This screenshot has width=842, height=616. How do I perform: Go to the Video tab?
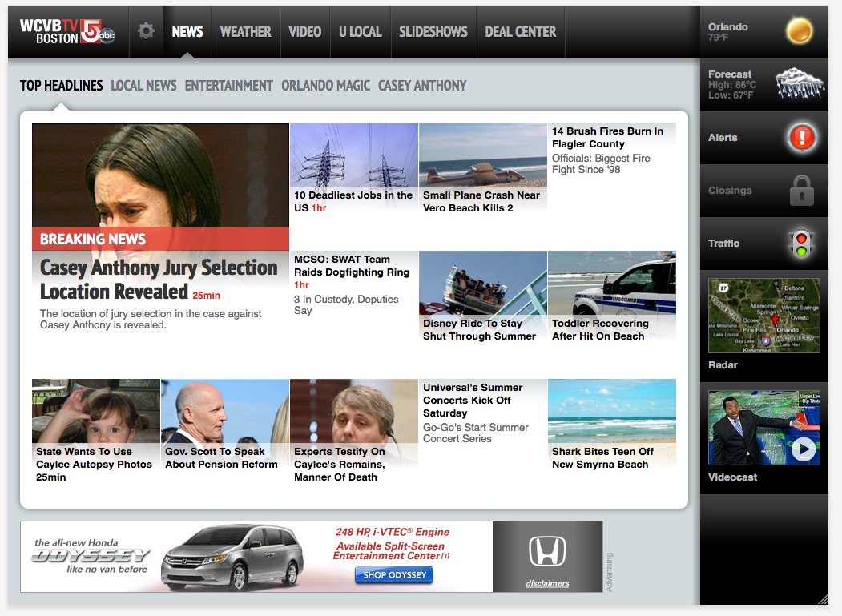(x=305, y=32)
